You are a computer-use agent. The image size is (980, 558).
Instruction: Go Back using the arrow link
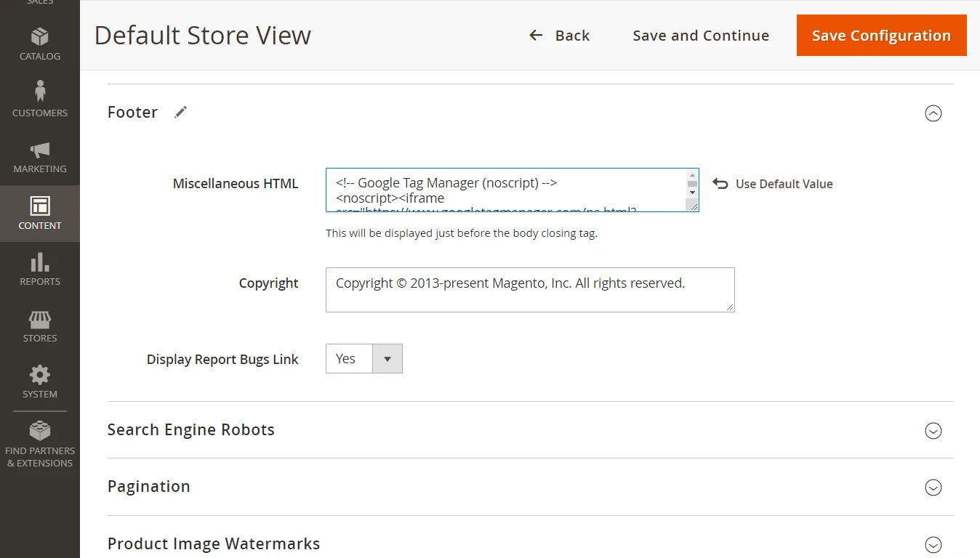[559, 36]
